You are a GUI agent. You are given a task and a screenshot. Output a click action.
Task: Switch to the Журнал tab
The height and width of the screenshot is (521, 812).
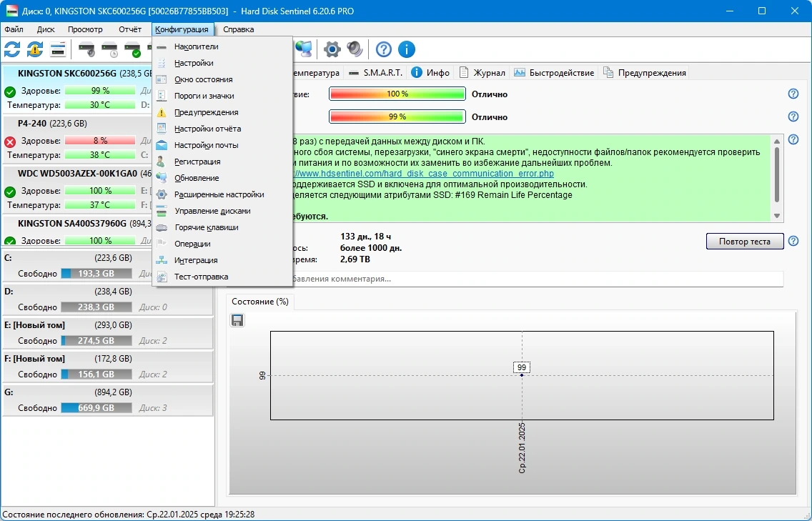pyautogui.click(x=482, y=72)
